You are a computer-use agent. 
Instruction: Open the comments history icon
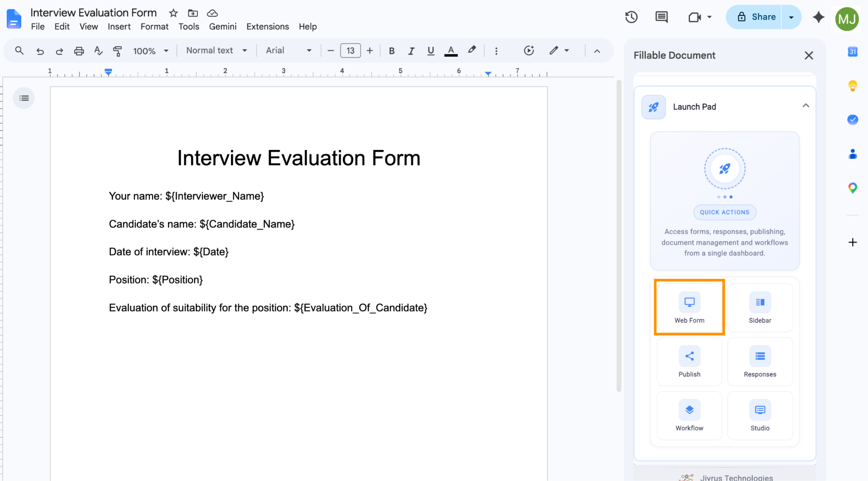coord(662,17)
